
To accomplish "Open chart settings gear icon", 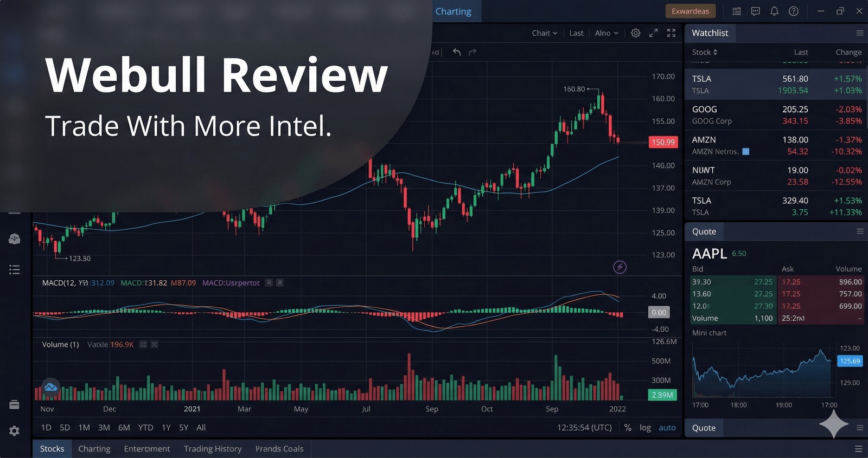I will pyautogui.click(x=636, y=33).
